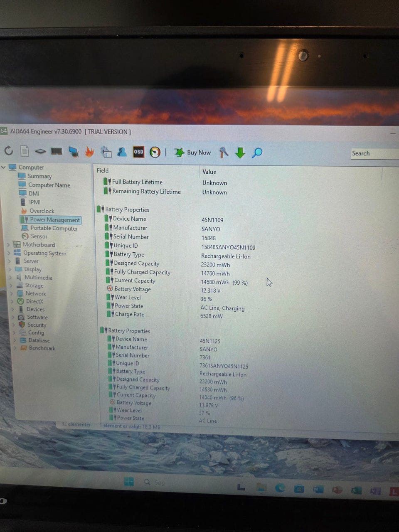
Task: Click the Refresh toolbar icon
Action: (9, 151)
